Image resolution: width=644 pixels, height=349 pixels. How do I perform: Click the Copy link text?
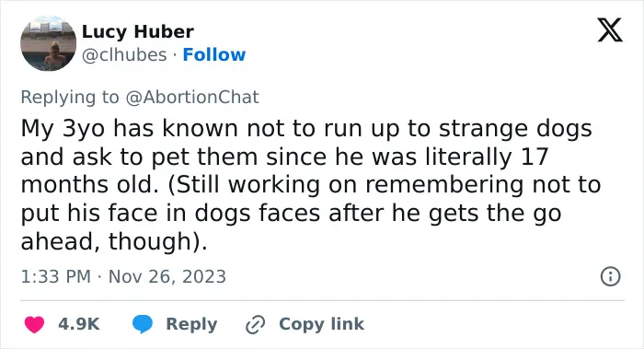tap(322, 324)
